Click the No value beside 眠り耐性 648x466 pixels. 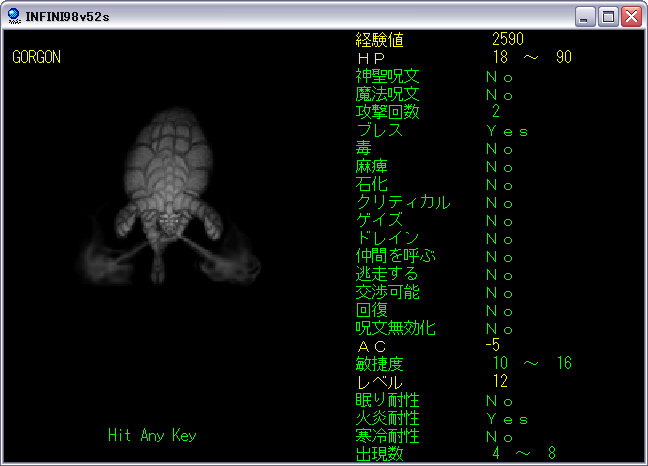click(x=499, y=401)
